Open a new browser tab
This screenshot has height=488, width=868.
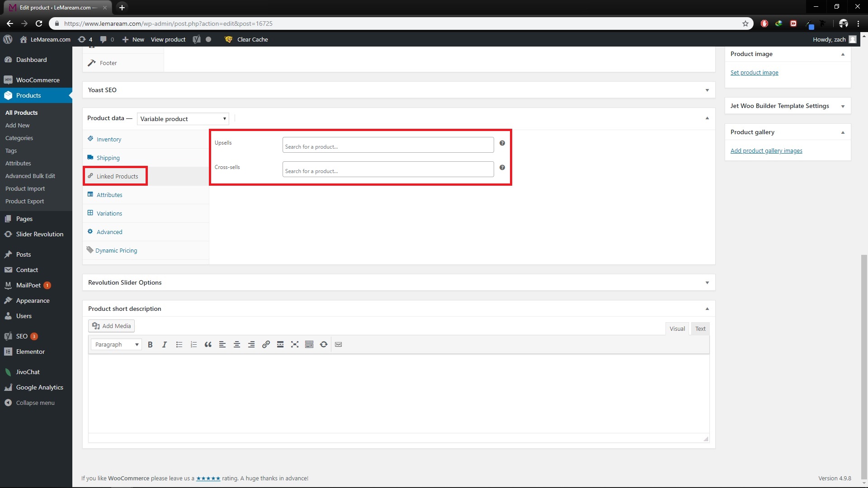pyautogui.click(x=122, y=7)
